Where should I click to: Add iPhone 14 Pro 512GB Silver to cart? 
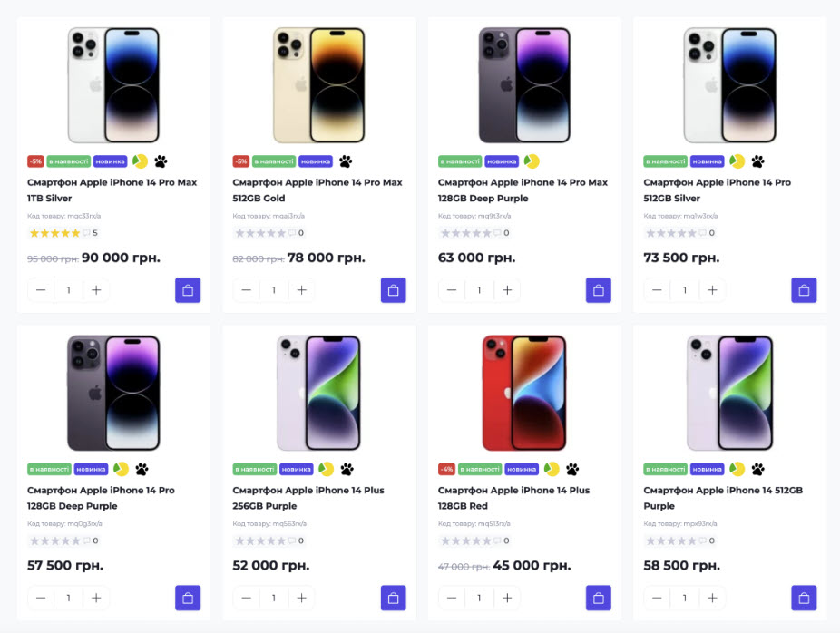(804, 290)
